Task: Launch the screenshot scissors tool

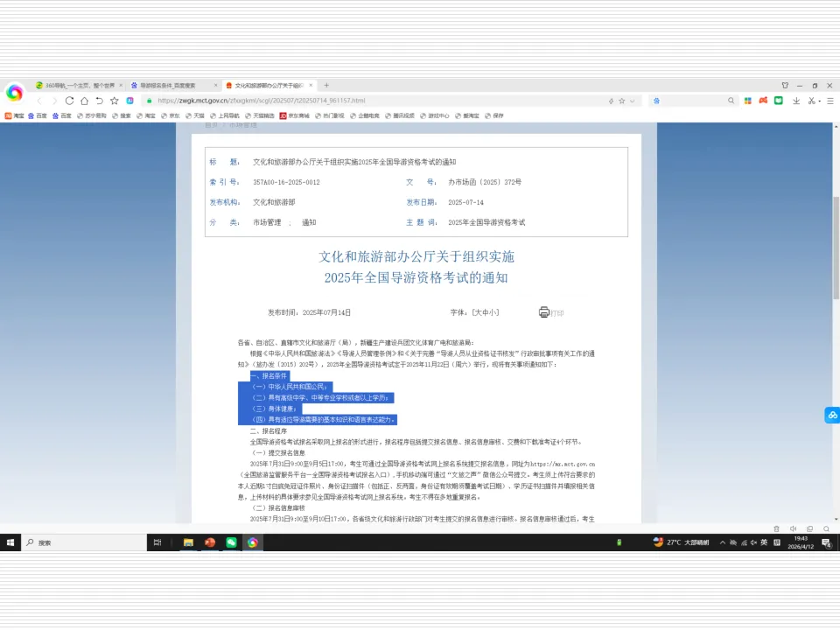Action: (x=811, y=100)
